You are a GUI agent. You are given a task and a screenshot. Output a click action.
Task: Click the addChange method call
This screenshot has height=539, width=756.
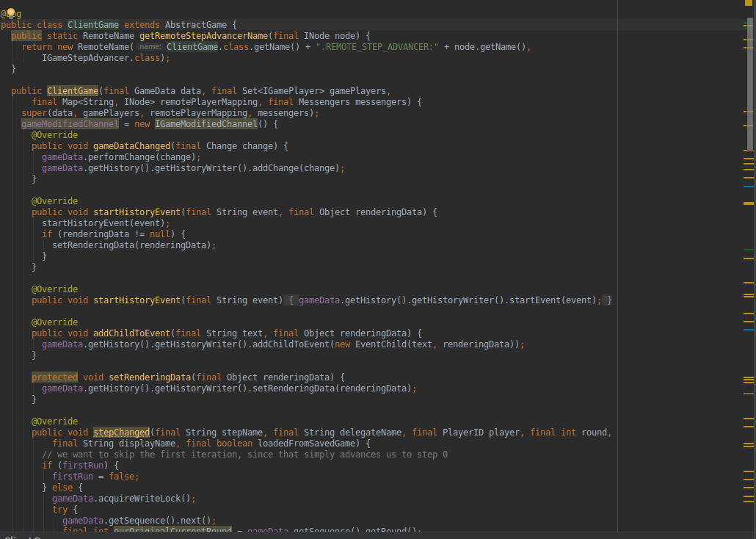[276, 168]
